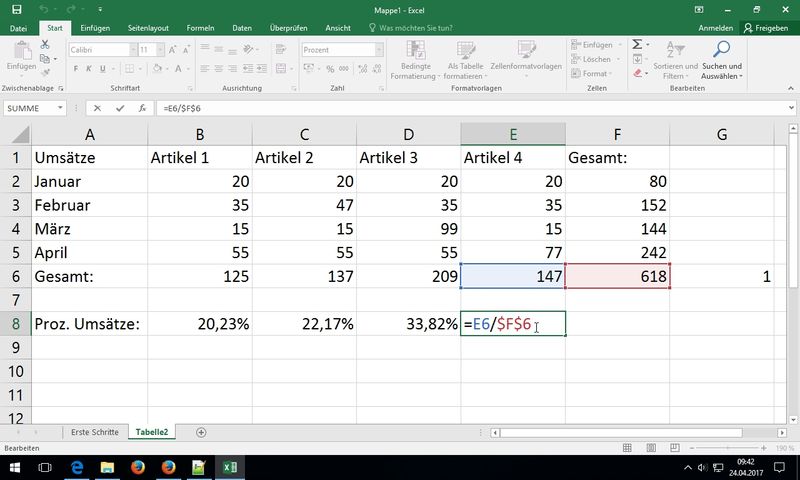
Task: Switch to Page Layout view in status bar
Action: [x=651, y=448]
